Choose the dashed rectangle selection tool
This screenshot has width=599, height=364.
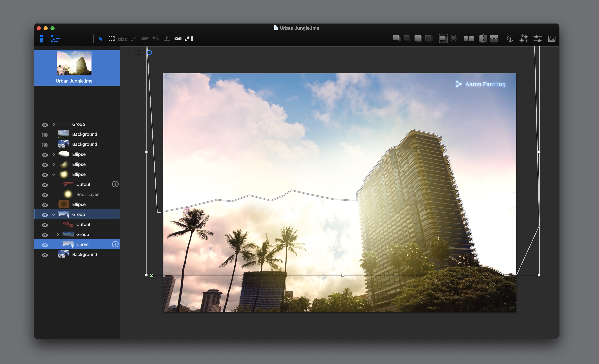pos(111,39)
